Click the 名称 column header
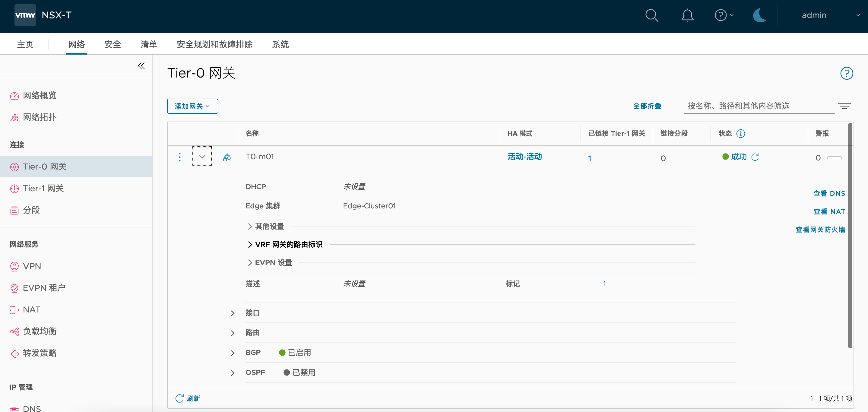The height and width of the screenshot is (412, 868). coord(252,134)
